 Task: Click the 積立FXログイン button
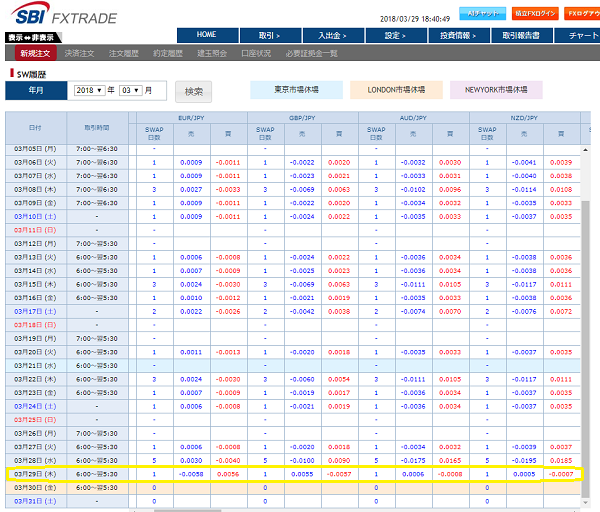point(535,14)
